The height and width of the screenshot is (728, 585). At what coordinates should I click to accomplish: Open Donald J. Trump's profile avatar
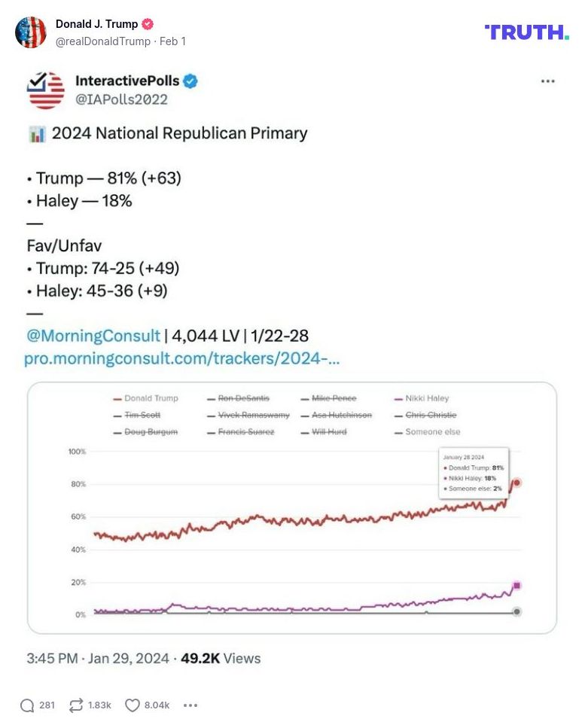(x=32, y=33)
